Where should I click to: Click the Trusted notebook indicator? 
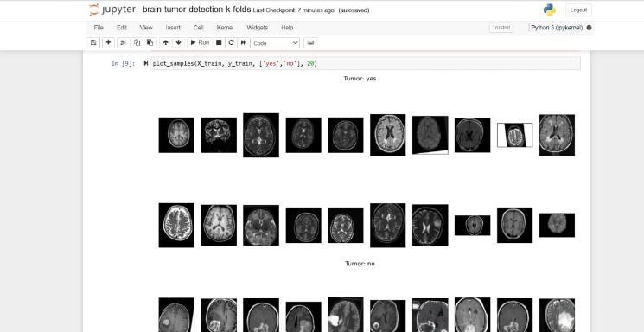[x=501, y=28]
